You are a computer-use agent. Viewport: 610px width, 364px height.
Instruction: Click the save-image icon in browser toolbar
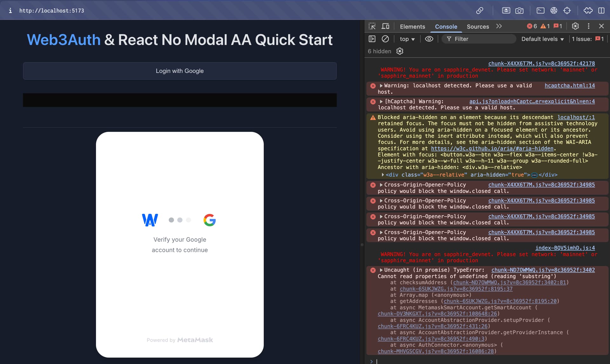[x=506, y=10]
